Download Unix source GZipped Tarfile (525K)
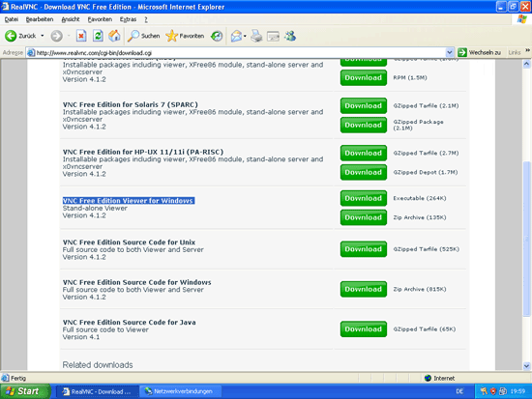Viewport: 532px width, 399px height. point(364,249)
